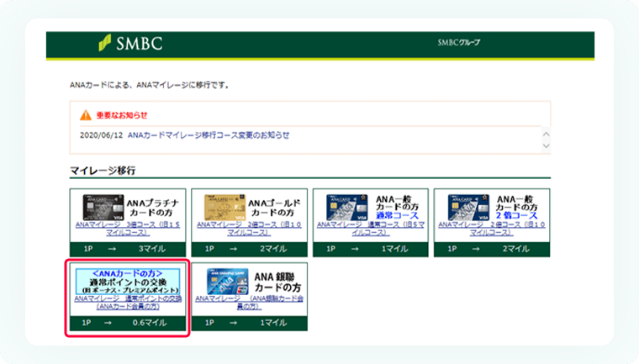Click the ANAプラチナカード black card image
The width and height of the screenshot is (639, 364).
click(103, 208)
